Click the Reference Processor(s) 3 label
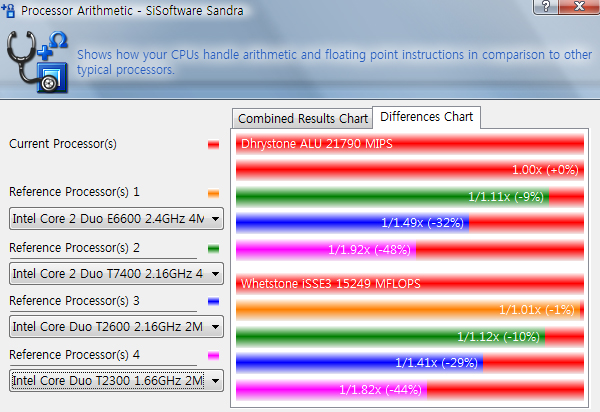This screenshot has height=412, width=600. coord(74,301)
